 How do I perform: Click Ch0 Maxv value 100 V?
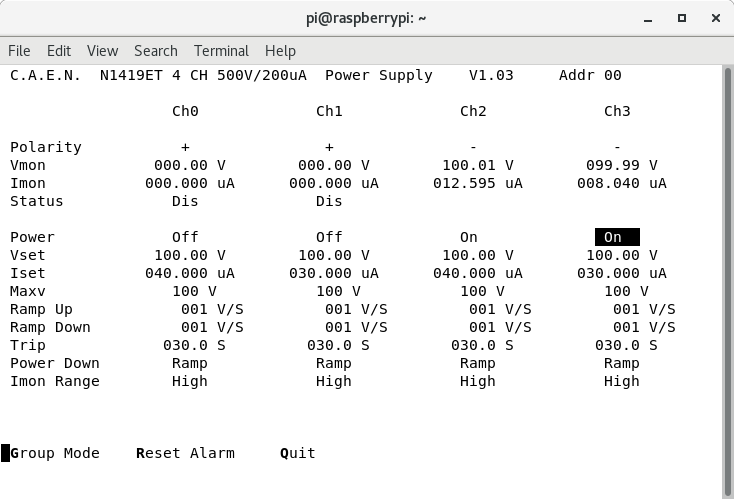point(194,291)
